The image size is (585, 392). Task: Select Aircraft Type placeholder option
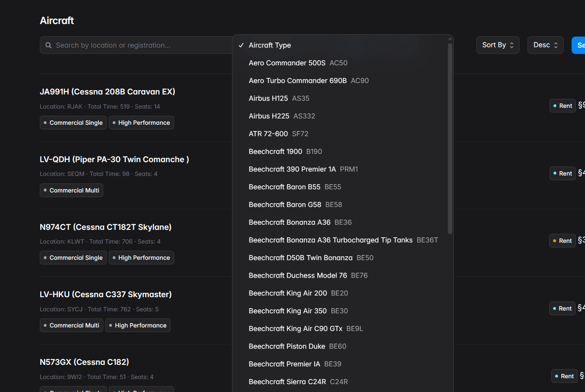tap(270, 45)
